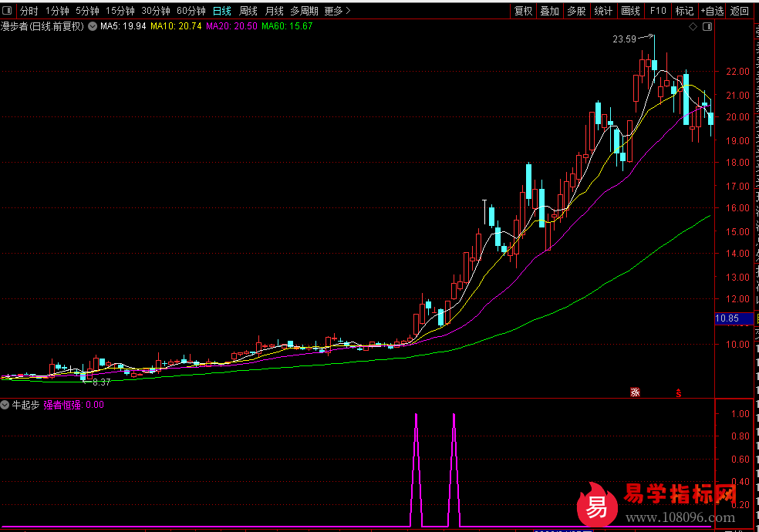Select the 60分钟 period
The width and height of the screenshot is (759, 532).
[191, 11]
